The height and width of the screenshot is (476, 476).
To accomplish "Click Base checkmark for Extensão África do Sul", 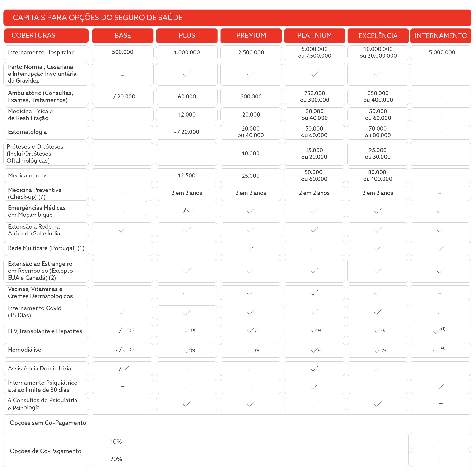I will (x=122, y=230).
